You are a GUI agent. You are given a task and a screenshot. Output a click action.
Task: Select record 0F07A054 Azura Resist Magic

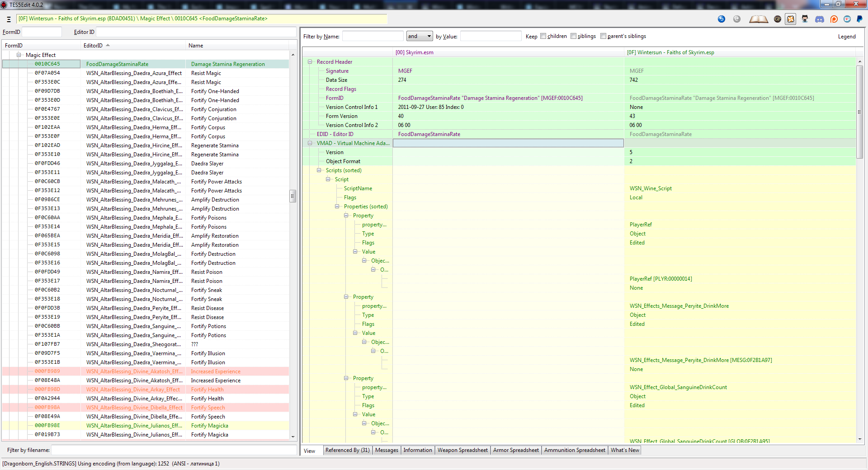pos(146,73)
